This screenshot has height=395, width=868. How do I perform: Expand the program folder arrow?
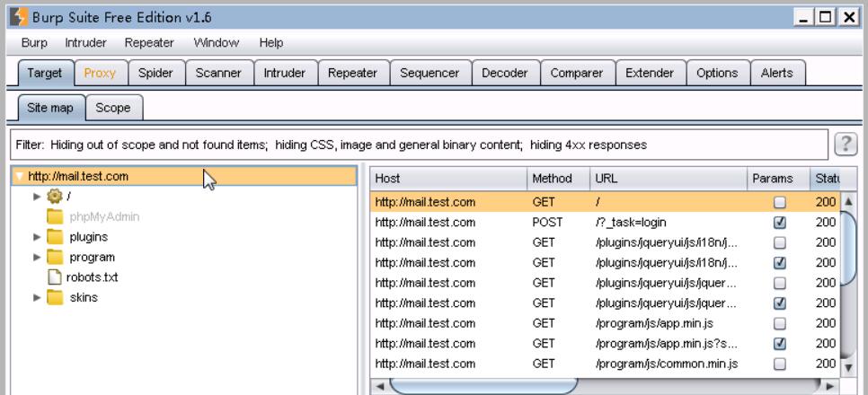point(37,258)
